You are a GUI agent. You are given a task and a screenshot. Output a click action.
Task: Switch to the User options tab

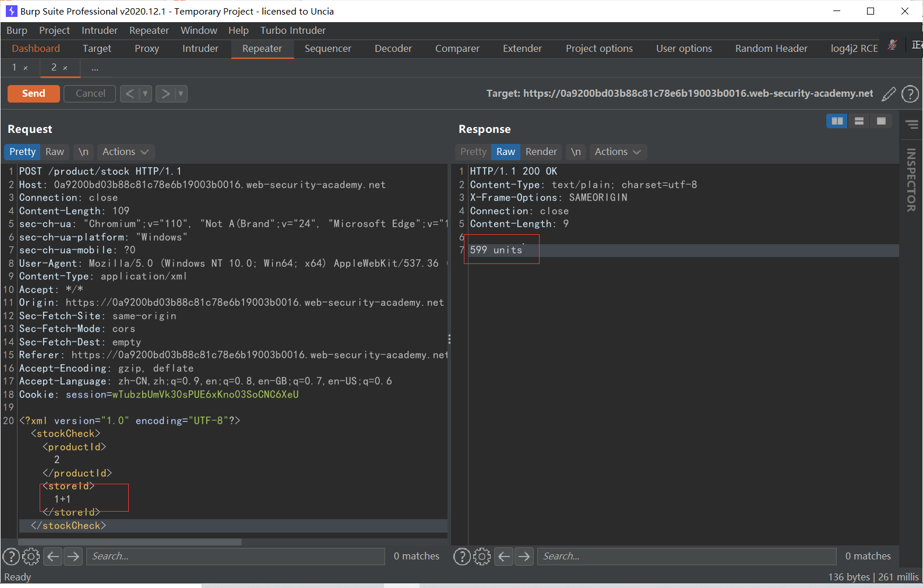tap(684, 48)
